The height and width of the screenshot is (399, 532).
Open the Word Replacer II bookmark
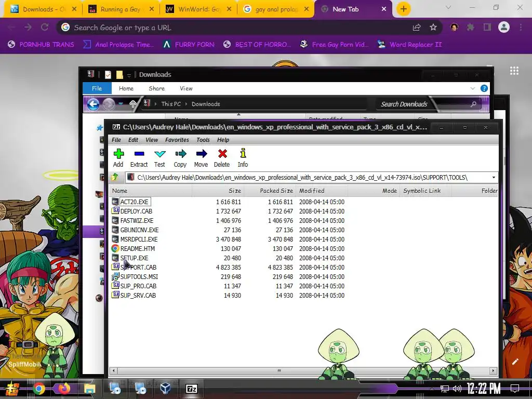tap(409, 45)
